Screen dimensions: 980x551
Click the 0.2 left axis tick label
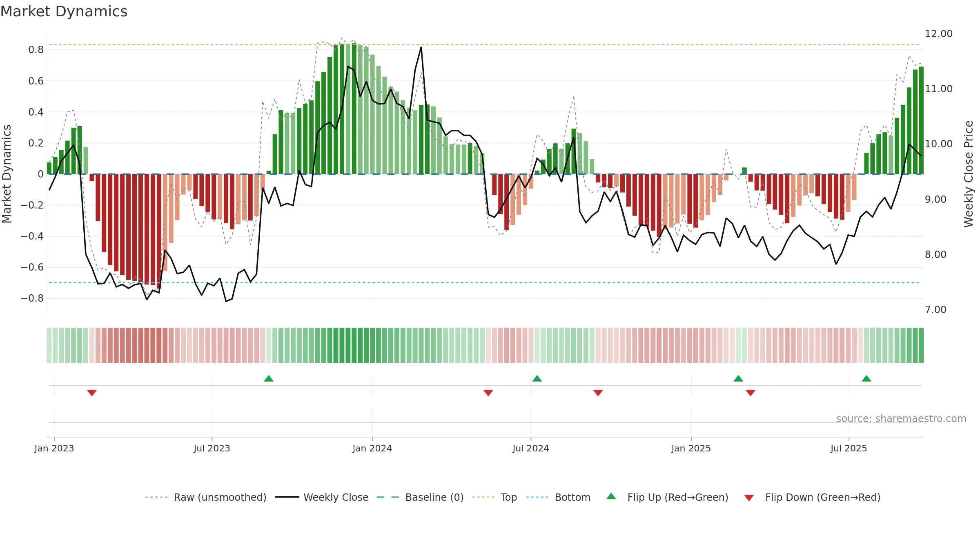pyautogui.click(x=36, y=143)
